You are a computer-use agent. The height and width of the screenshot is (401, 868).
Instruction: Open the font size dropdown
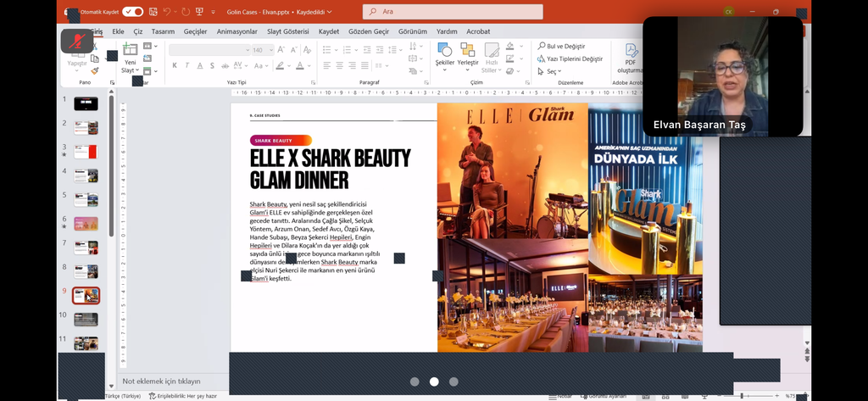[272, 50]
